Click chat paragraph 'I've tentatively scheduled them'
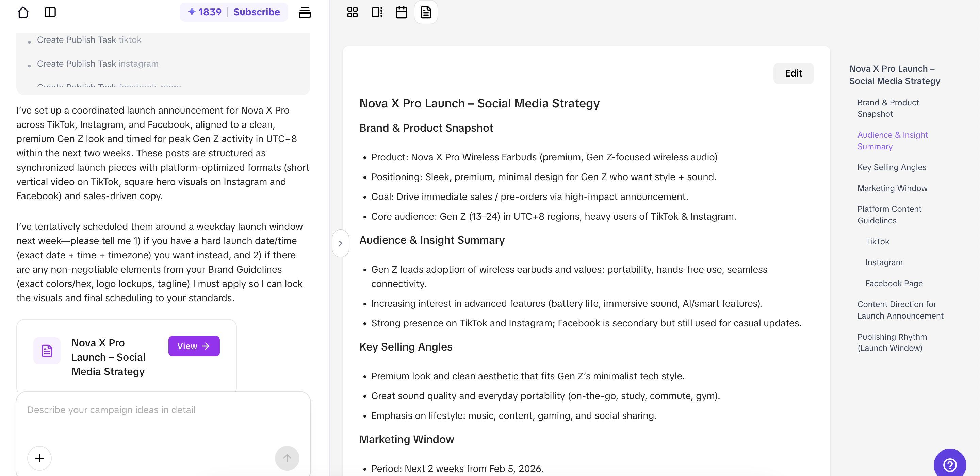 (x=160, y=262)
